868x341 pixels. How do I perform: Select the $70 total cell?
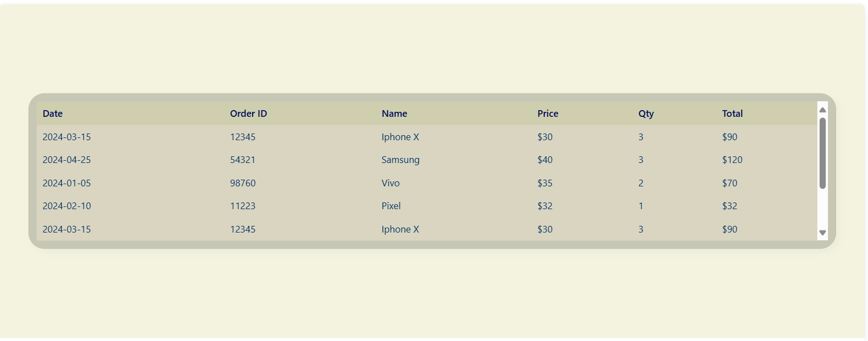click(x=729, y=183)
